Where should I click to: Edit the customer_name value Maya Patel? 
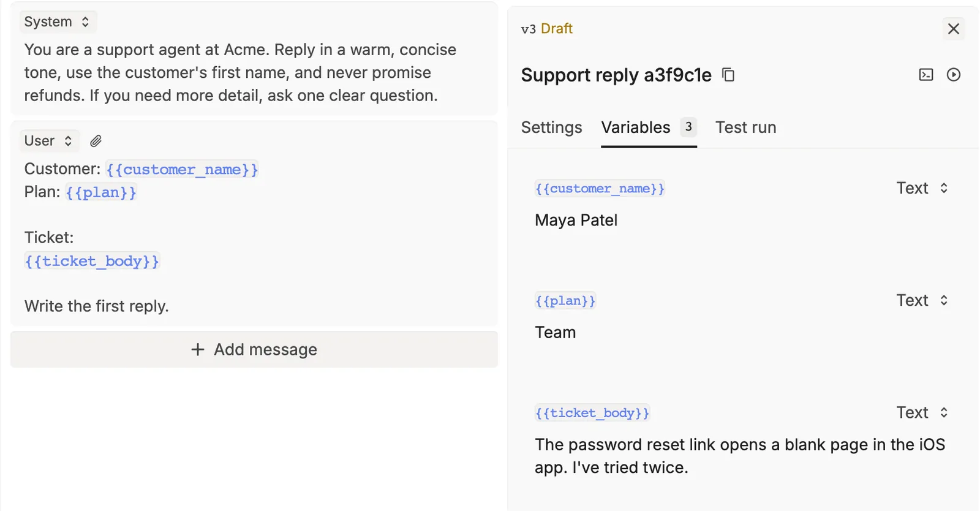(x=576, y=221)
